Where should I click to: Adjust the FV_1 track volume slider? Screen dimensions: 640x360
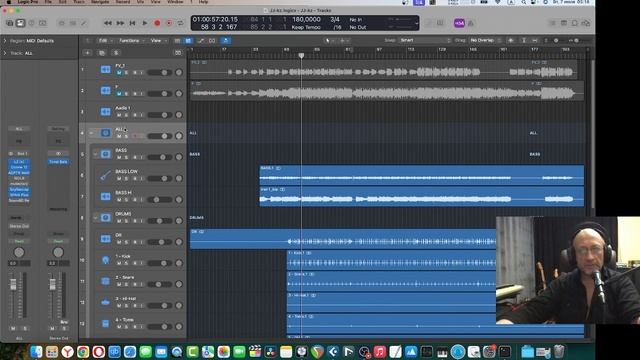[160, 73]
